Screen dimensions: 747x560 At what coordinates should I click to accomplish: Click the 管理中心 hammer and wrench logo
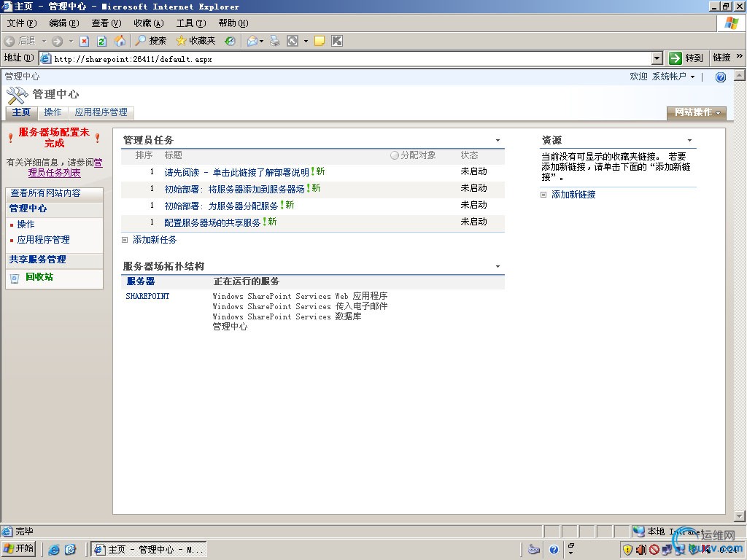click(18, 96)
